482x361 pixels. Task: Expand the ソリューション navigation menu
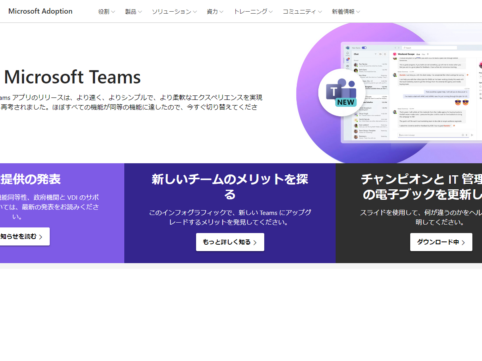click(x=174, y=12)
